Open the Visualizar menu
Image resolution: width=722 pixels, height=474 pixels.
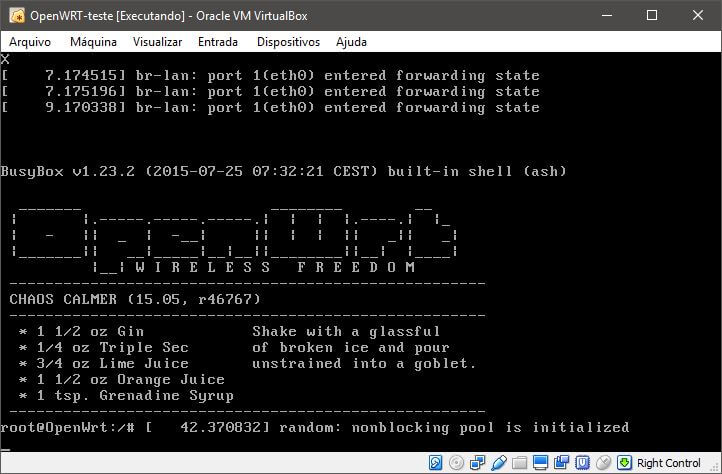[157, 42]
